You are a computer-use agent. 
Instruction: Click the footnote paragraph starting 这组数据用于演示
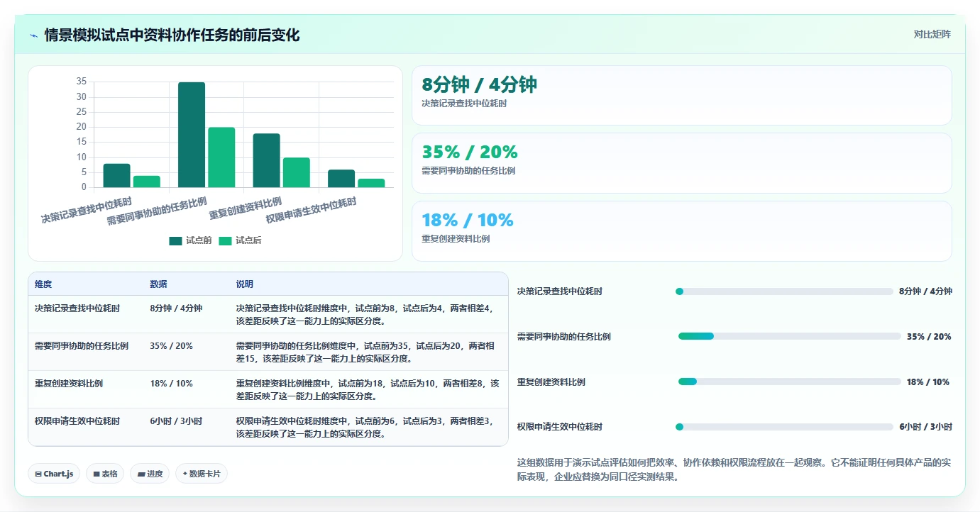734,469
